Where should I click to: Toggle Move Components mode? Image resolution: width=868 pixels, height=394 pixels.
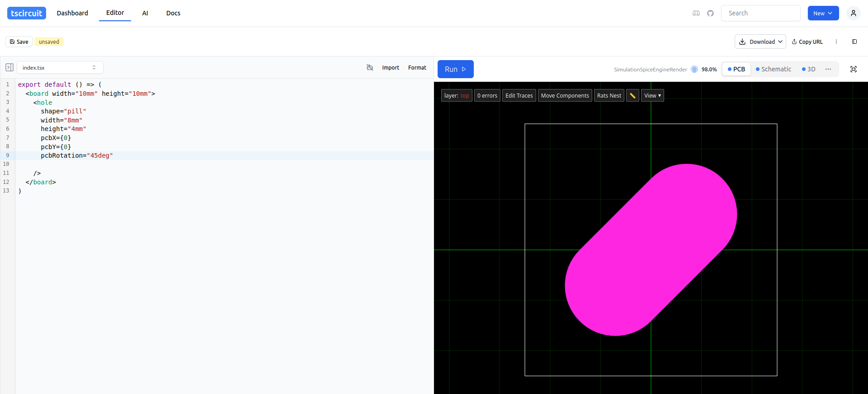coord(565,95)
